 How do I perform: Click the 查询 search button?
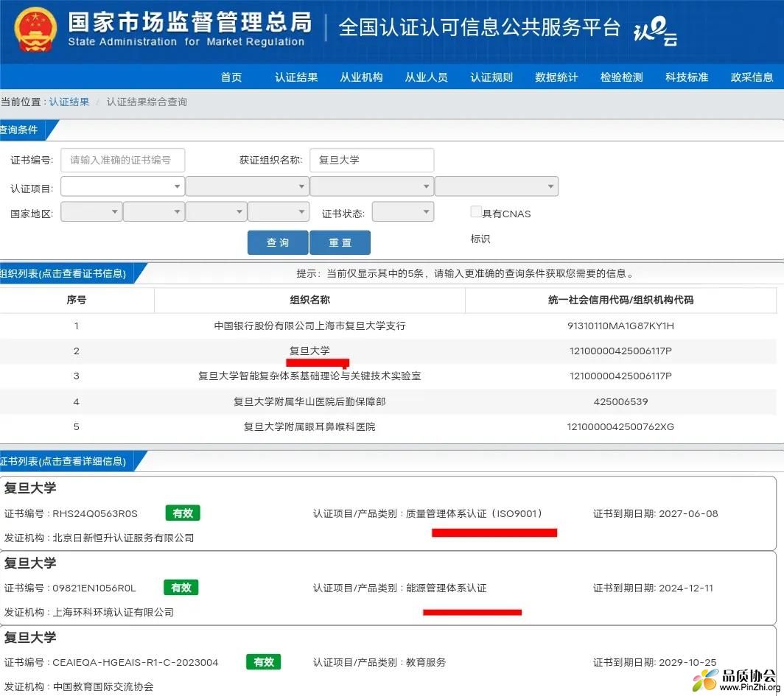(x=278, y=242)
